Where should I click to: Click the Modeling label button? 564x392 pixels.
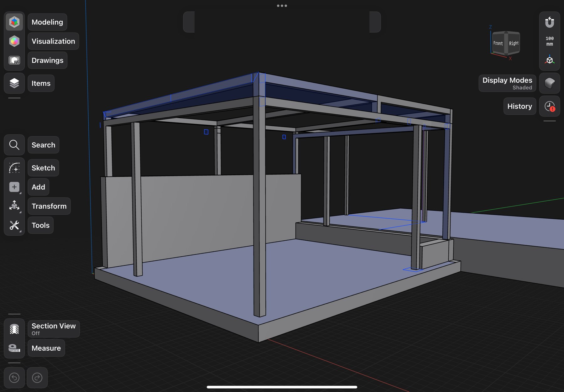(x=47, y=22)
